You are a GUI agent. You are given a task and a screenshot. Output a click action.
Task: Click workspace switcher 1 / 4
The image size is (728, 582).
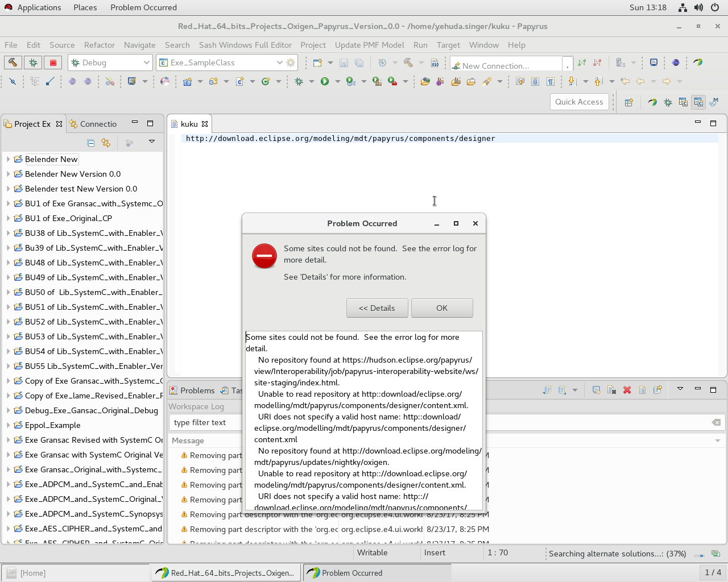tap(713, 572)
